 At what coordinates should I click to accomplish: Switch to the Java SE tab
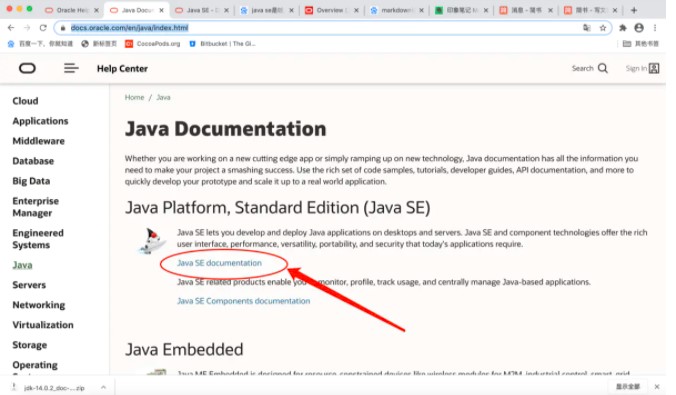click(x=202, y=10)
